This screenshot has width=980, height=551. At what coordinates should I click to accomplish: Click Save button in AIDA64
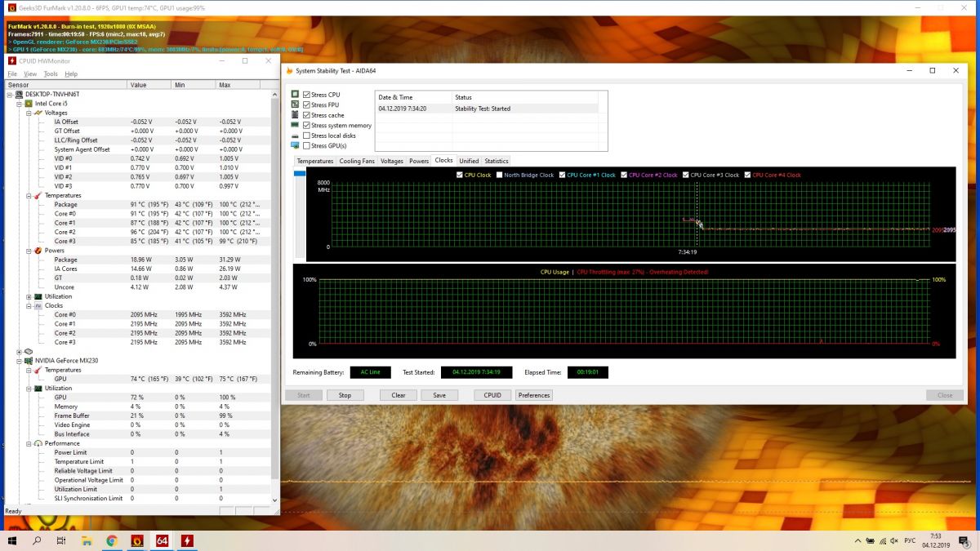pyautogui.click(x=439, y=395)
